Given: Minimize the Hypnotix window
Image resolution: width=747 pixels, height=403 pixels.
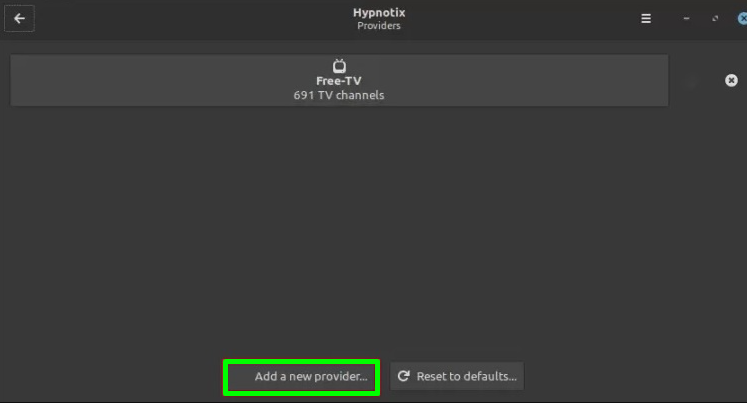Looking at the screenshot, I should click(x=686, y=19).
